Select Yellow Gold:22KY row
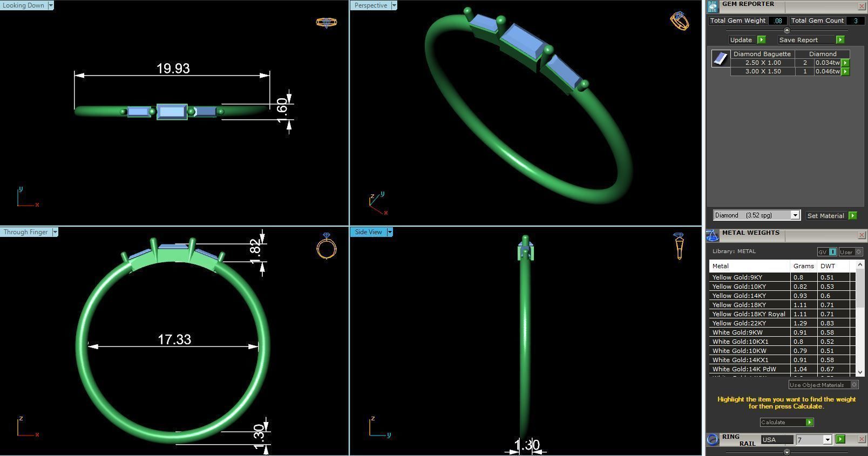 coord(782,323)
